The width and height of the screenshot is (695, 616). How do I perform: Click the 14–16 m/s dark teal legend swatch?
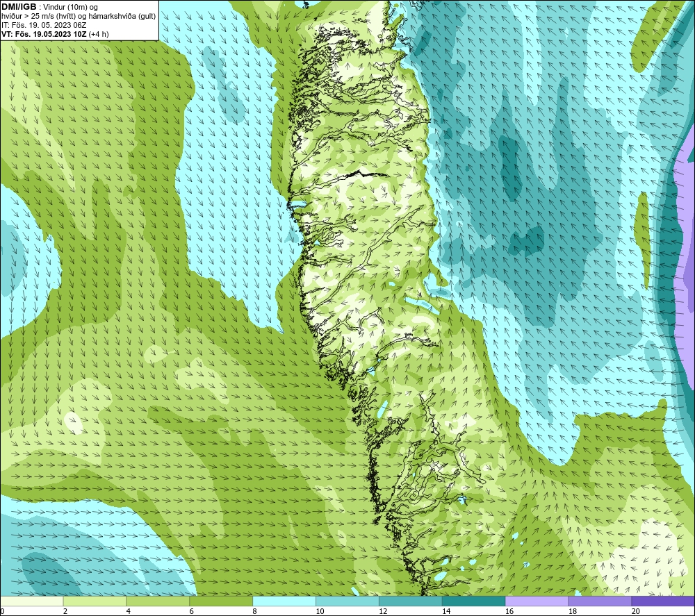[473, 601]
